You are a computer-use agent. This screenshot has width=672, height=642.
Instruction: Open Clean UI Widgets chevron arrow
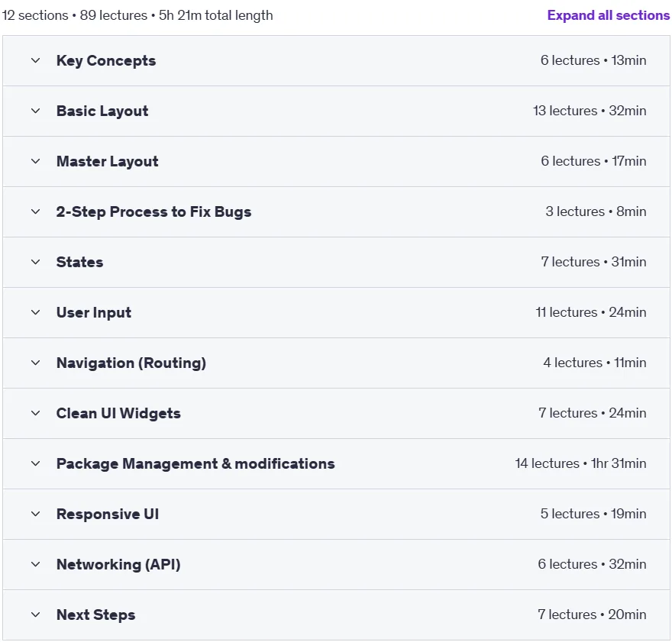36,413
